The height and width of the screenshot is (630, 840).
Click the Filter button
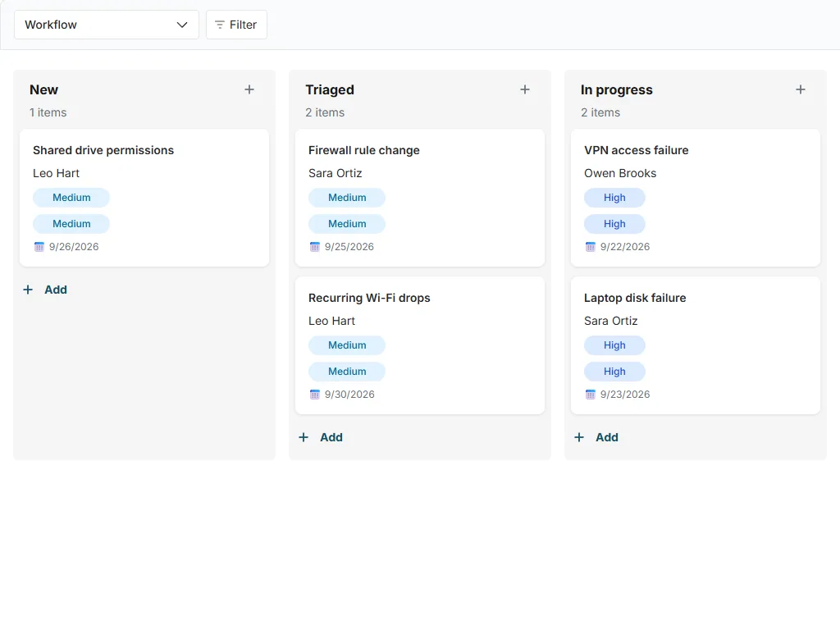pos(236,25)
